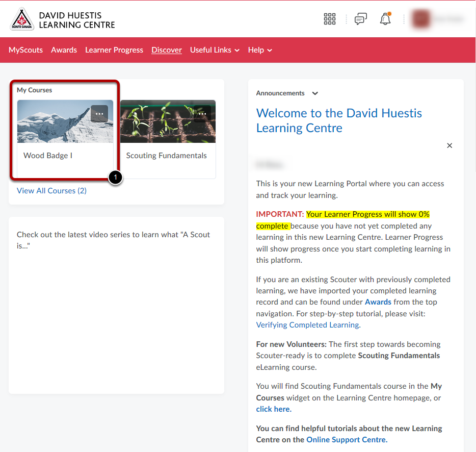
Task: Expand the Useful Links dropdown
Action: click(x=215, y=50)
